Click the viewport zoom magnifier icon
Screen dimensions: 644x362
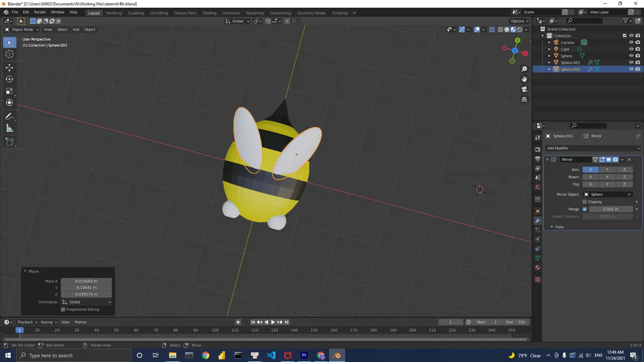point(524,69)
